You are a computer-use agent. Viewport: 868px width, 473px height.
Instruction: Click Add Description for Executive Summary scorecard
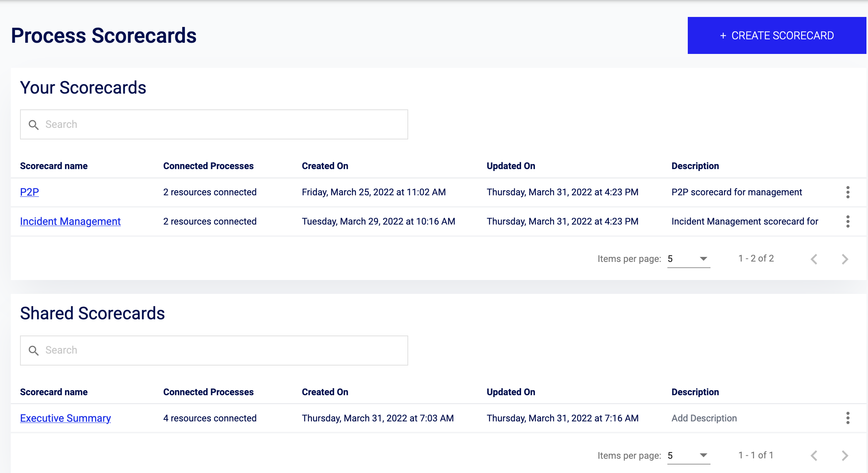[704, 418]
